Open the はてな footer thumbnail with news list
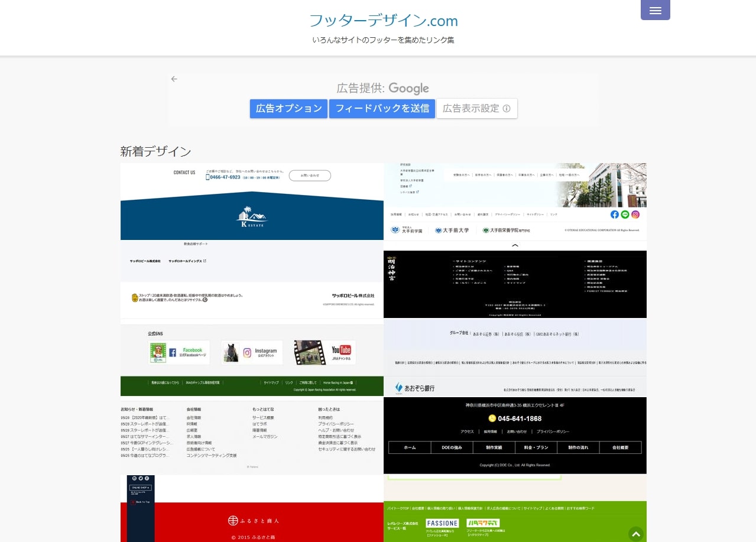This screenshot has height=542, width=756. click(252, 436)
